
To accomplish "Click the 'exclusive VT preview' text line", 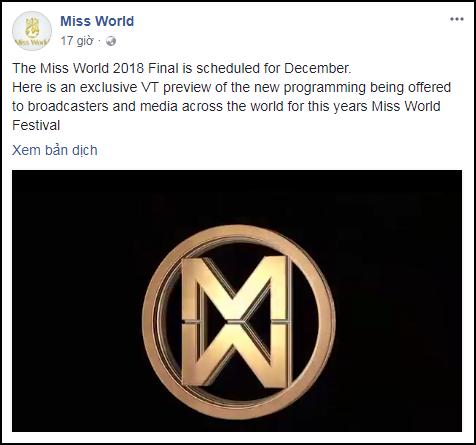I will 231,87.
